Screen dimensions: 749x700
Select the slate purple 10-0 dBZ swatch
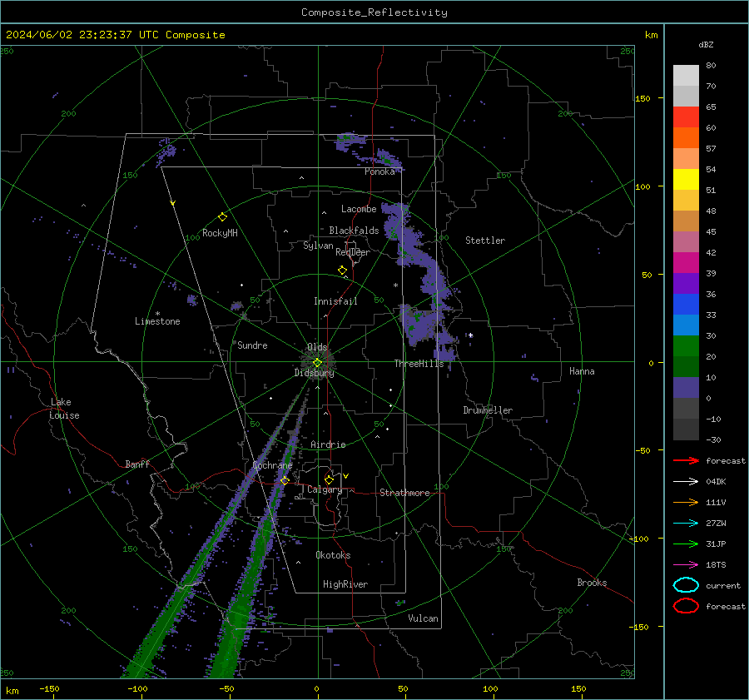point(686,388)
